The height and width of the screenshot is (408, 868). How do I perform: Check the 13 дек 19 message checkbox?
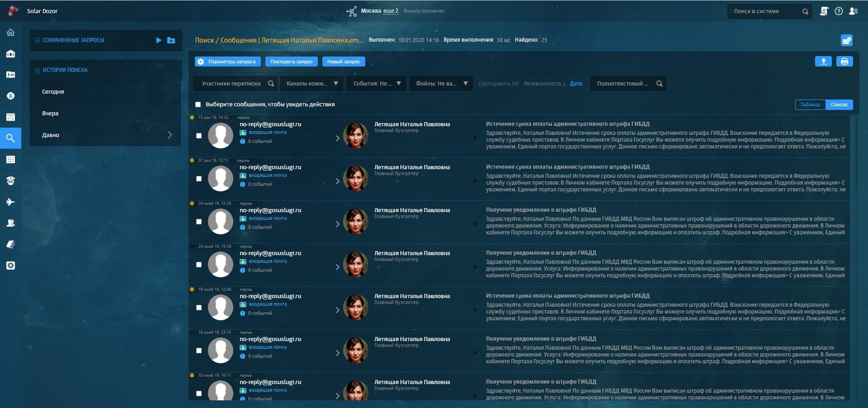coord(199,136)
